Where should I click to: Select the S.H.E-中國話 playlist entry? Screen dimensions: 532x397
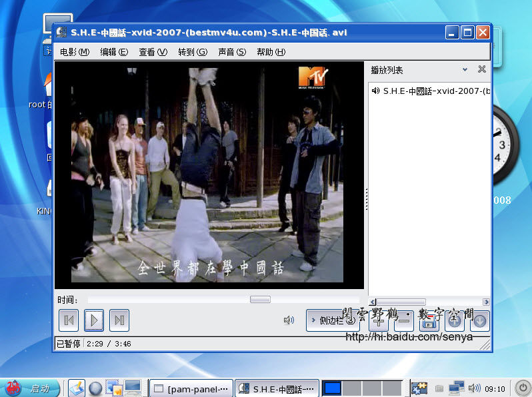click(x=429, y=91)
